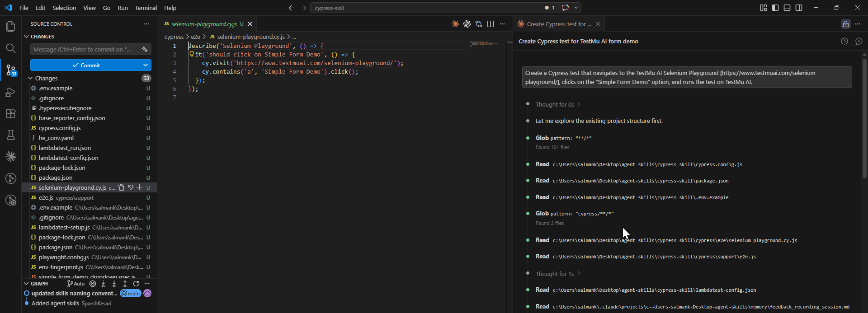This screenshot has height=313, width=868.
Task: Open the Run and Debug view
Action: 11,92
